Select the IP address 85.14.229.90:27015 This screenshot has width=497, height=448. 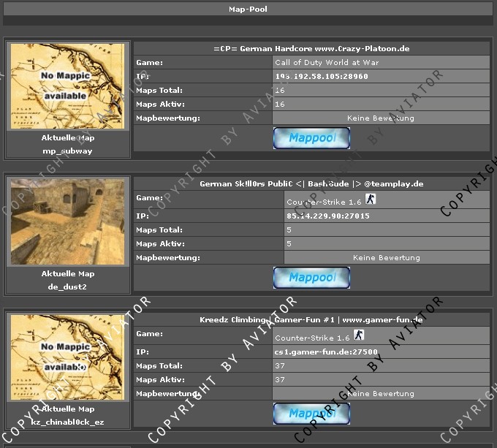[x=328, y=216]
